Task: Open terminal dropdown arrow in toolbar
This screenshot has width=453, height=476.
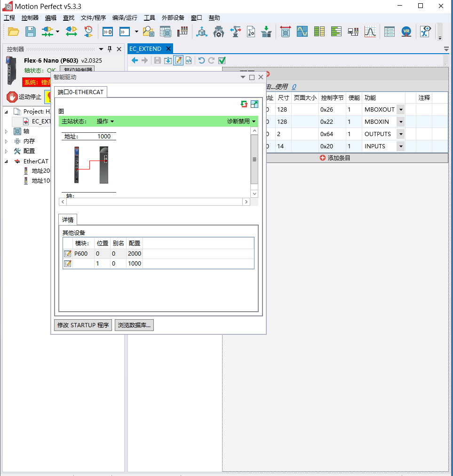Action: pos(136,32)
